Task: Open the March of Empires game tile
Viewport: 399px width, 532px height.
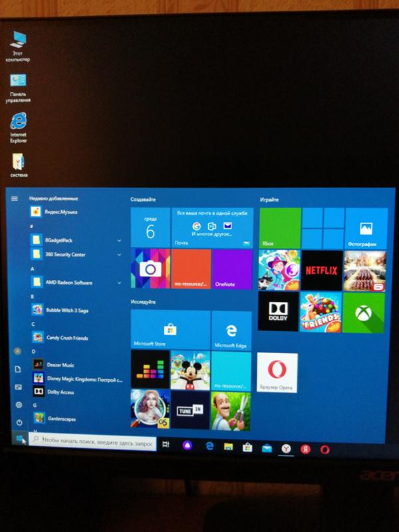Action: [364, 271]
